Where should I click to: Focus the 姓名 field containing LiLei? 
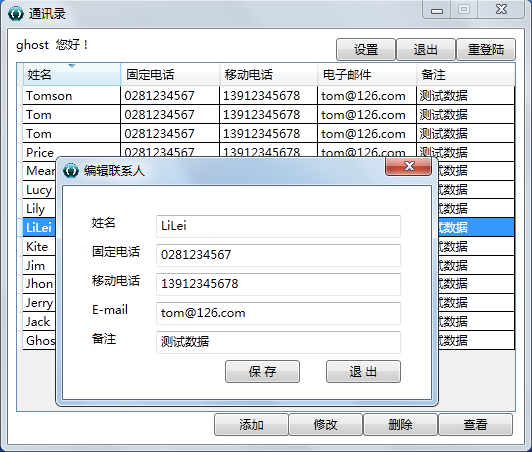(x=278, y=226)
